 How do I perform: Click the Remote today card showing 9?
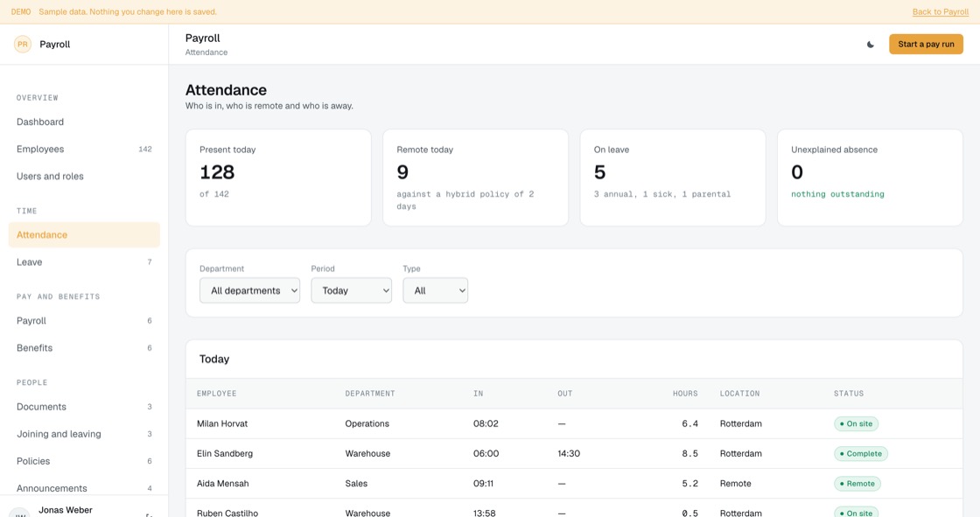pyautogui.click(x=476, y=178)
